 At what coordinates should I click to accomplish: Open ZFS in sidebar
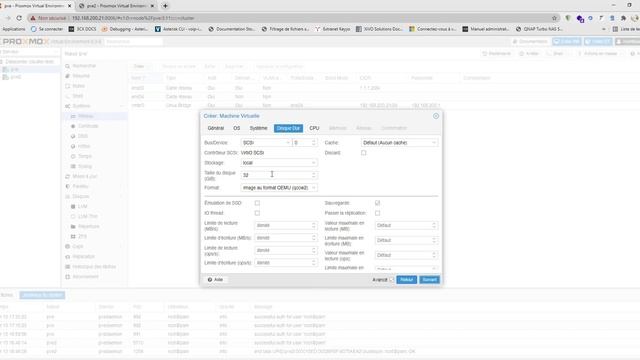(82, 236)
